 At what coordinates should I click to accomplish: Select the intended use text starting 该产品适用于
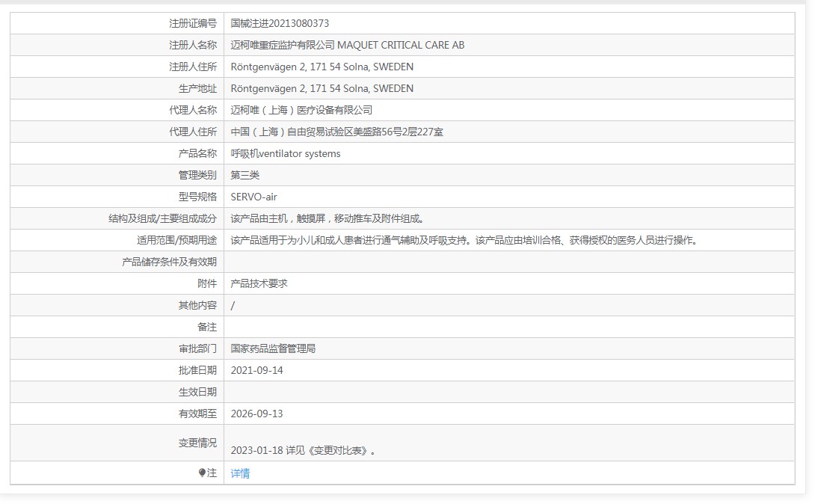464,240
